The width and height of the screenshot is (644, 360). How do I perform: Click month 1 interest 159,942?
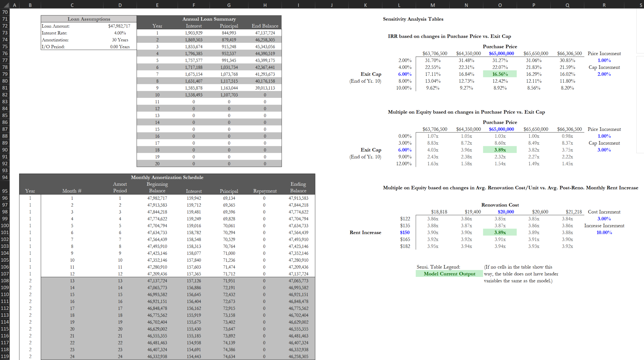[x=194, y=198]
